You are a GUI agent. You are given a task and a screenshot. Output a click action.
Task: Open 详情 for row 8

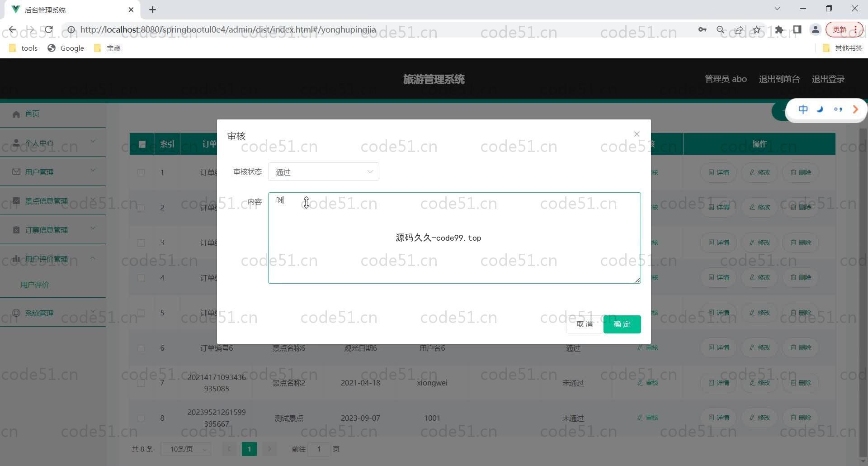pyautogui.click(x=719, y=418)
